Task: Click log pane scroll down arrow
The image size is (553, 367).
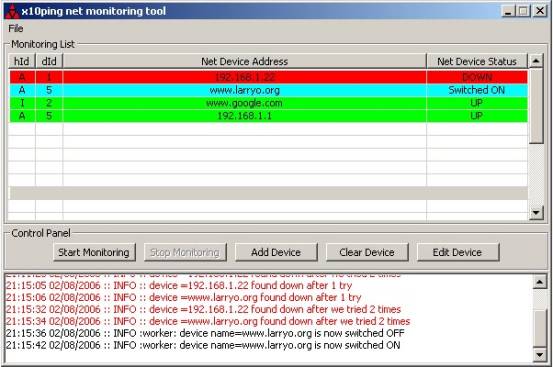Action: tap(540, 355)
